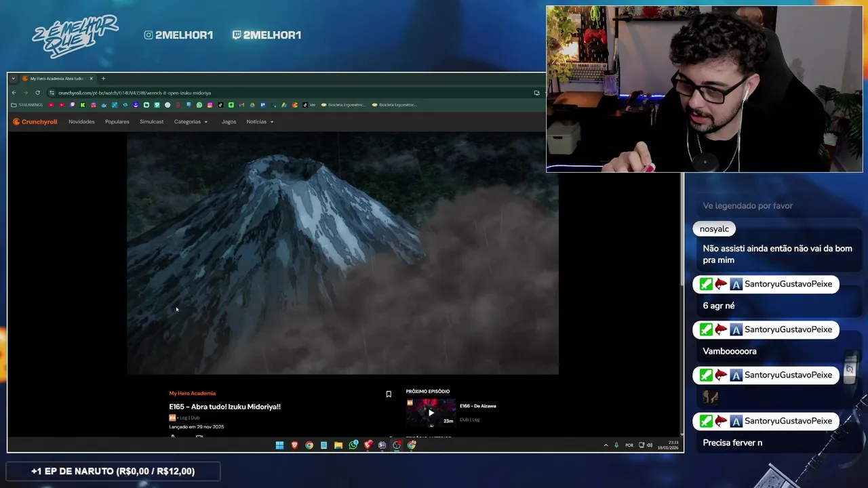This screenshot has width=868, height=488.
Task: Open the tab search dropdown arrow
Action: (13, 79)
